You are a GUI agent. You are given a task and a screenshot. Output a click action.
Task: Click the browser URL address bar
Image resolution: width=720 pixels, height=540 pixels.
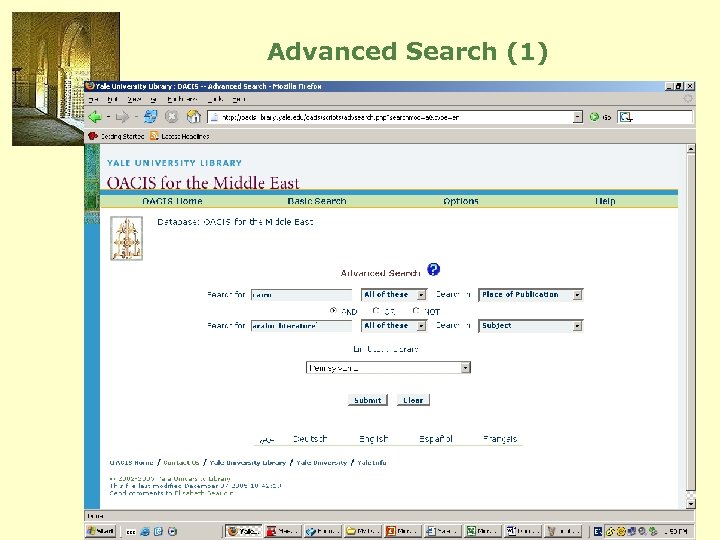coord(395,117)
